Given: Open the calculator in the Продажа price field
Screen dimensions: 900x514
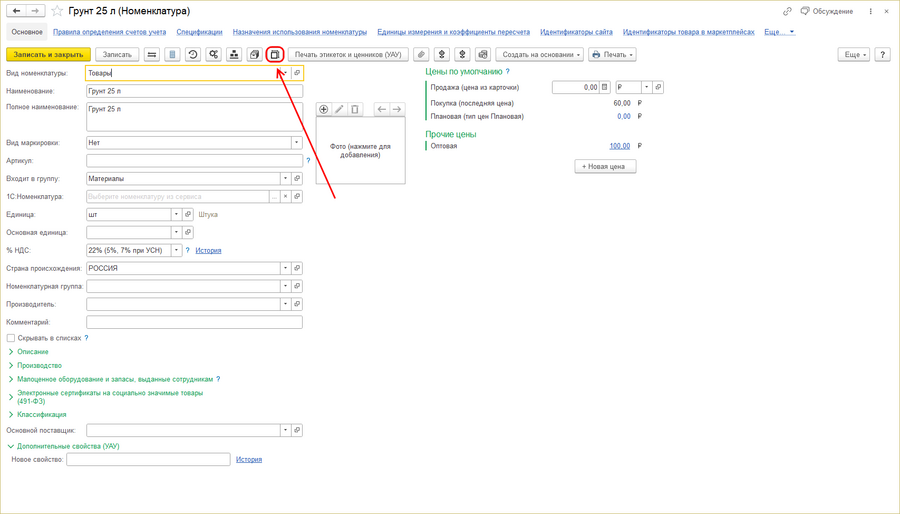Looking at the screenshot, I should [604, 87].
